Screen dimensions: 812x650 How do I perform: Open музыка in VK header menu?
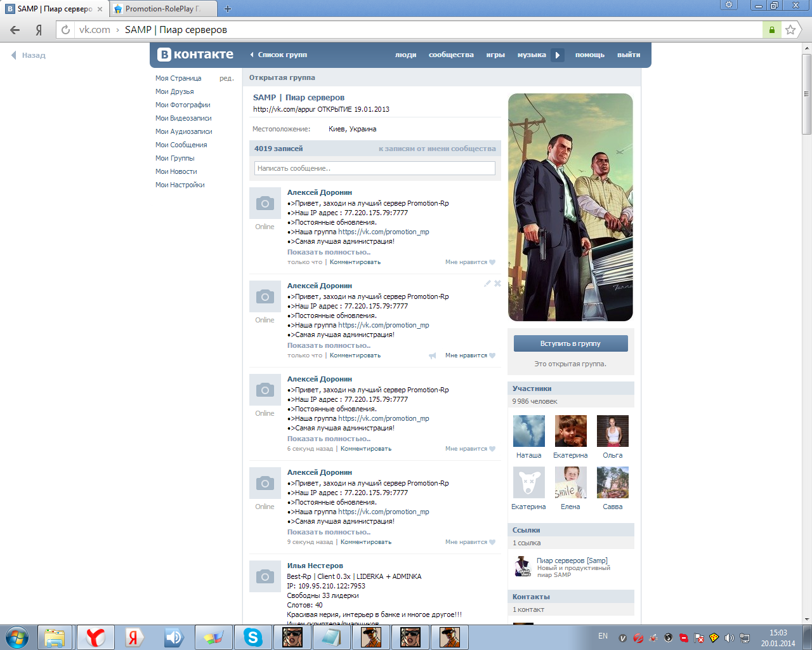pos(532,55)
